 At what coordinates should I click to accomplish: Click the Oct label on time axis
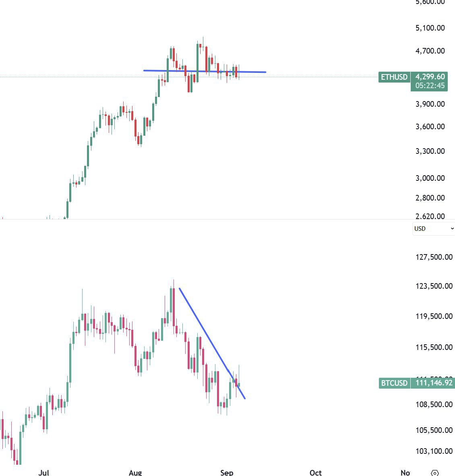(316, 472)
